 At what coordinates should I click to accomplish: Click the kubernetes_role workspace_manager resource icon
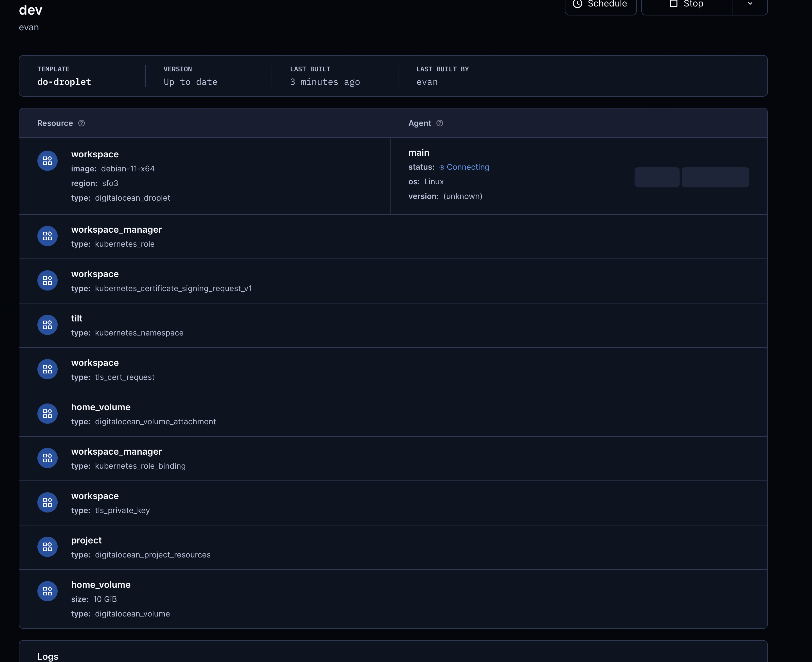[x=47, y=236]
